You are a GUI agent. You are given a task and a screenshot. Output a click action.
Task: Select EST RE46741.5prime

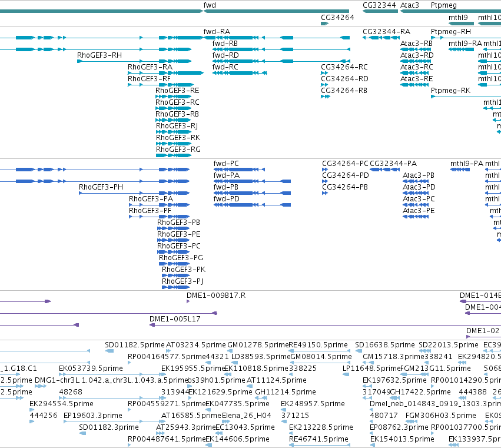pos(320,446)
